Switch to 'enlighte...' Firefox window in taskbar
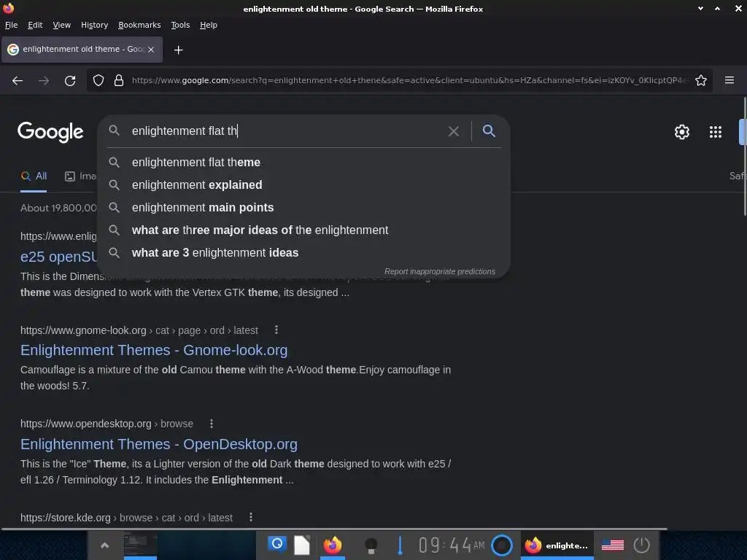The image size is (747, 560). 557,545
